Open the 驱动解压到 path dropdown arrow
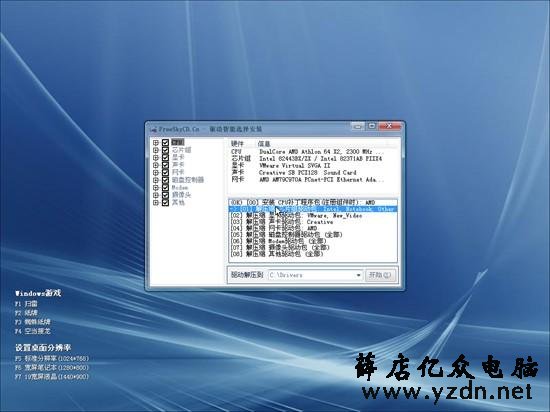Viewport: 550px width, 412px height. 358,275
